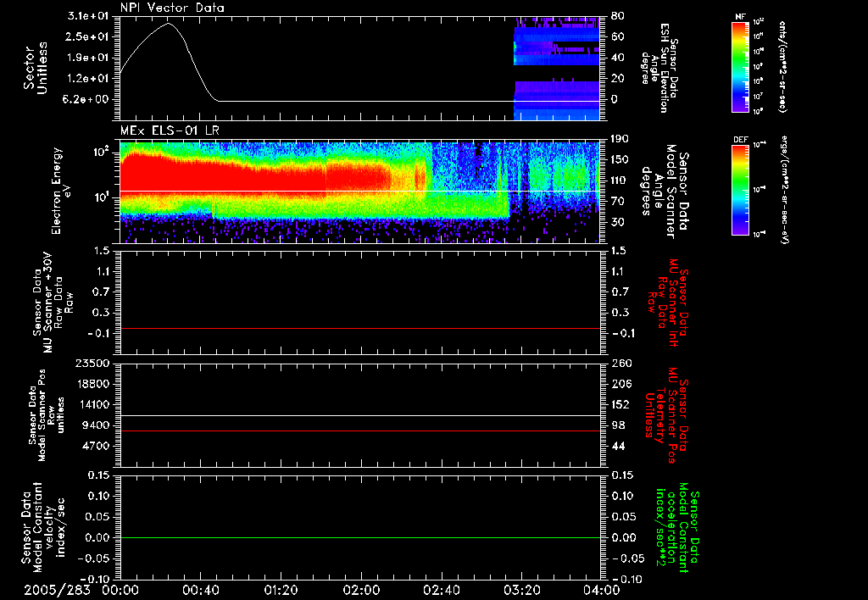Screen dimensions: 868x600
Task: Click the white line in Scanner Pos plot
Action: pos(359,415)
